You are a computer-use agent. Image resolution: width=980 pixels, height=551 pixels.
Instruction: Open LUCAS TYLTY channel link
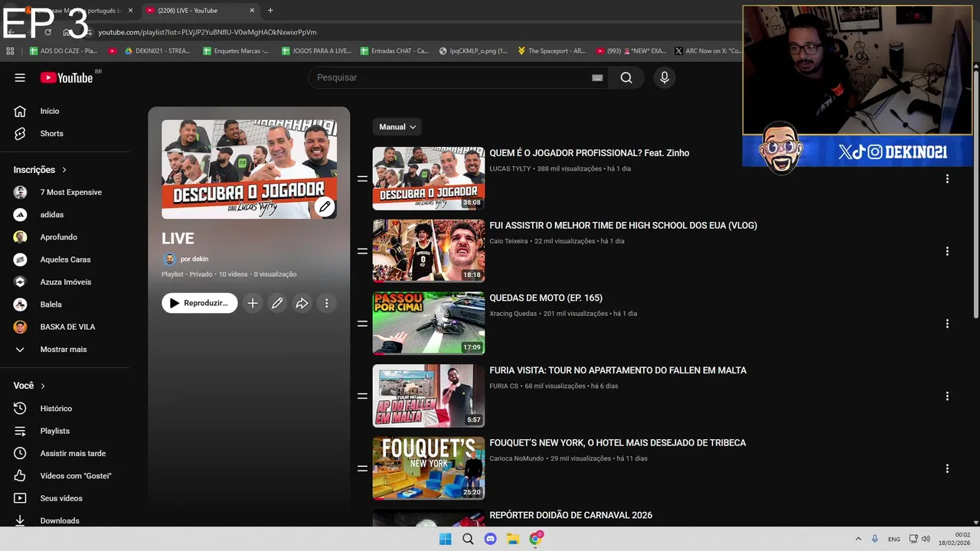pos(510,168)
